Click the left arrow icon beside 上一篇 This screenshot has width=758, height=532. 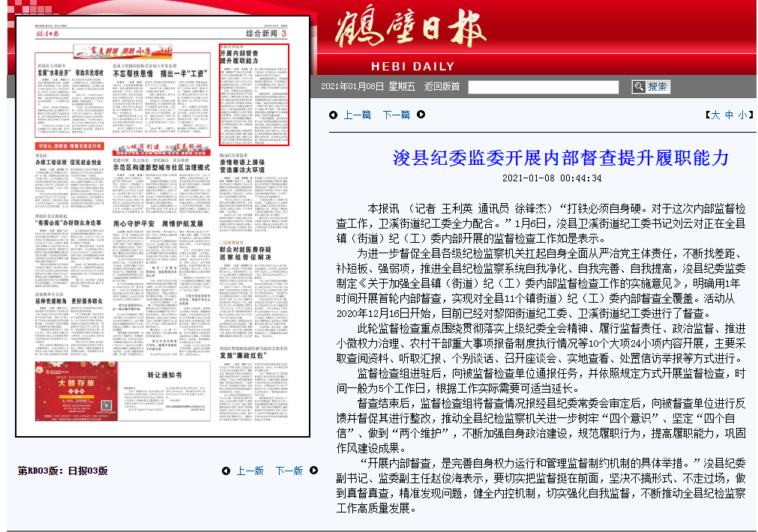pyautogui.click(x=333, y=115)
